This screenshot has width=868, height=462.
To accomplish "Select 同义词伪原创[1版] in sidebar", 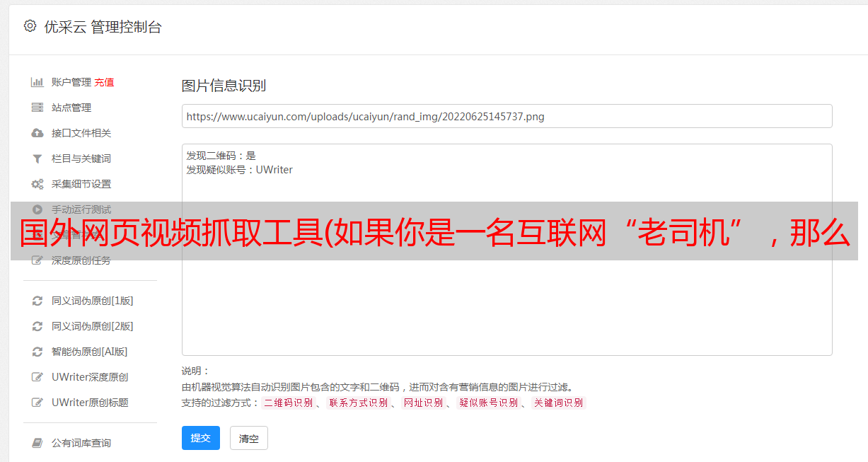I will click(x=93, y=301).
